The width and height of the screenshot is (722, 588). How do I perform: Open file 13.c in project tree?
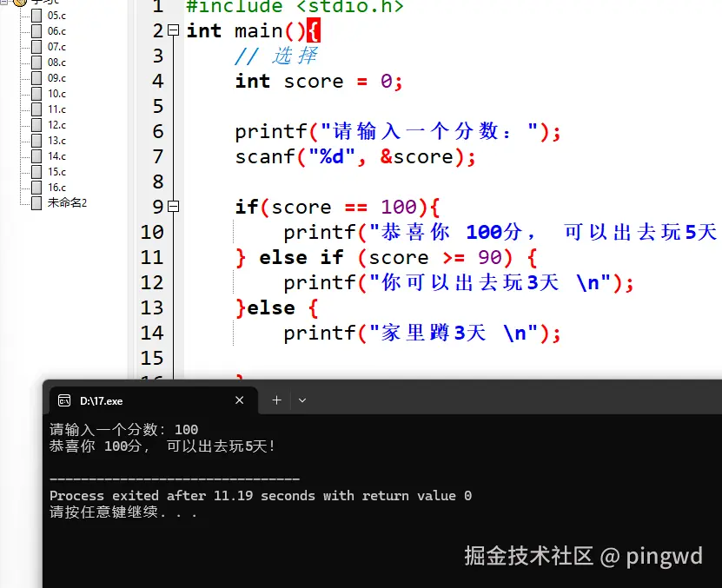coord(56,141)
